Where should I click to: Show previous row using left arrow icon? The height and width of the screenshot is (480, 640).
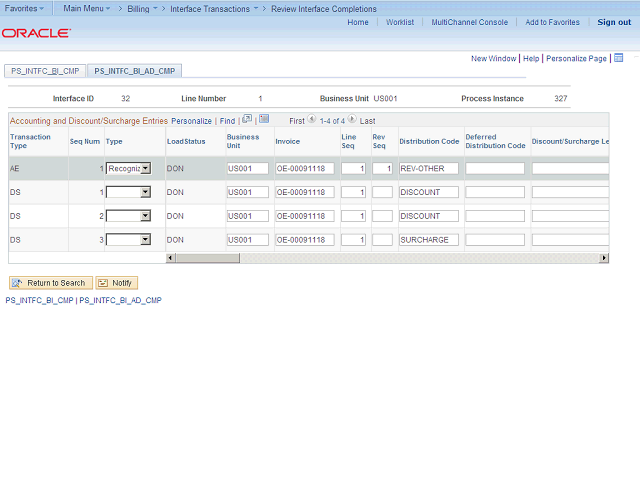click(x=312, y=120)
